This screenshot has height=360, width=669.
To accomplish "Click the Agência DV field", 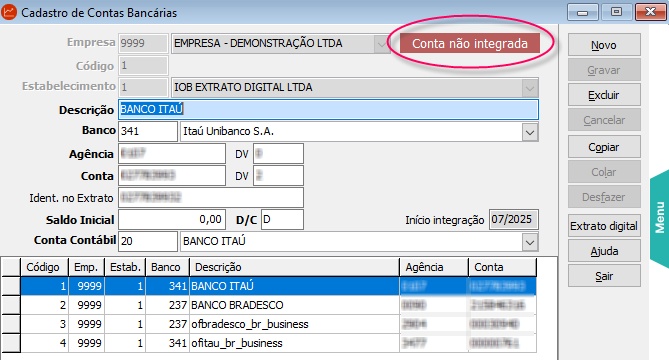I will tap(278, 154).
